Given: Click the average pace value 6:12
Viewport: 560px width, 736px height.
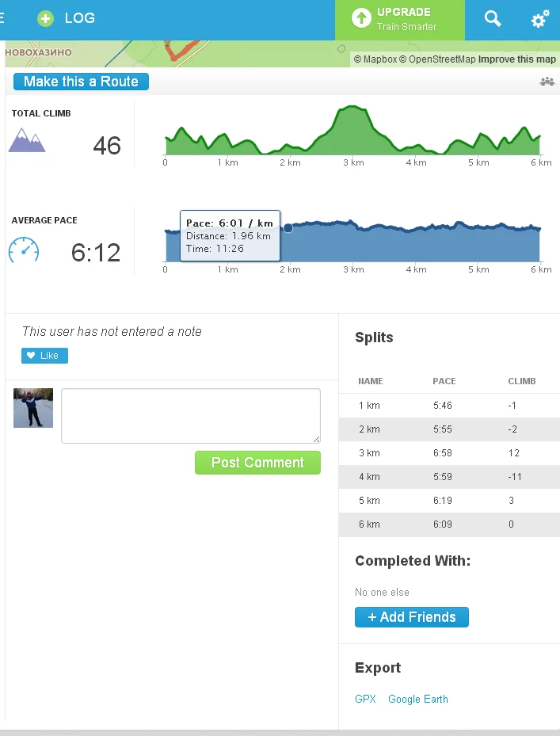Looking at the screenshot, I should pos(96,253).
